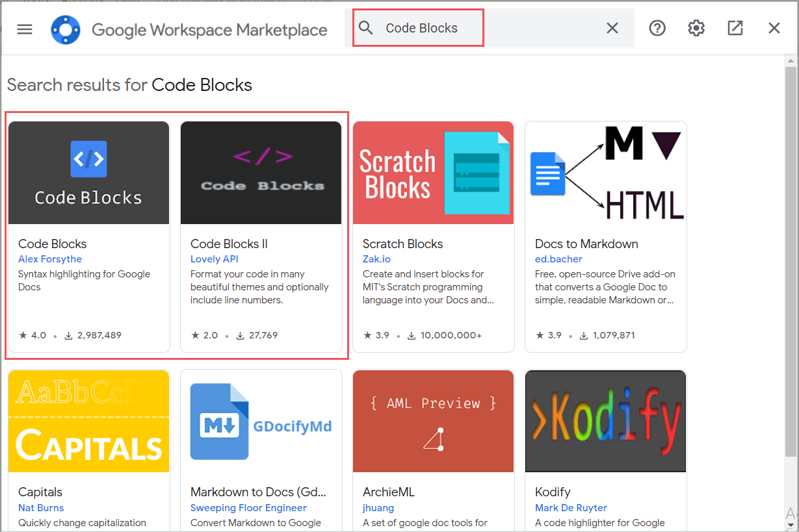
Task: Click the 10,000,000+ downloads count
Action: point(446,335)
